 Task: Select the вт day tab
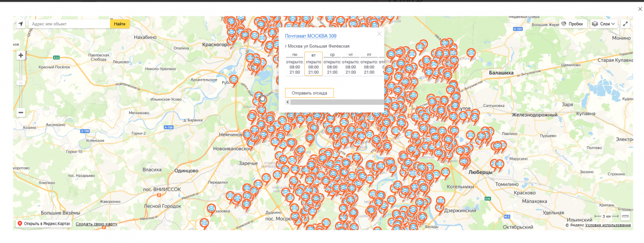[x=313, y=55]
